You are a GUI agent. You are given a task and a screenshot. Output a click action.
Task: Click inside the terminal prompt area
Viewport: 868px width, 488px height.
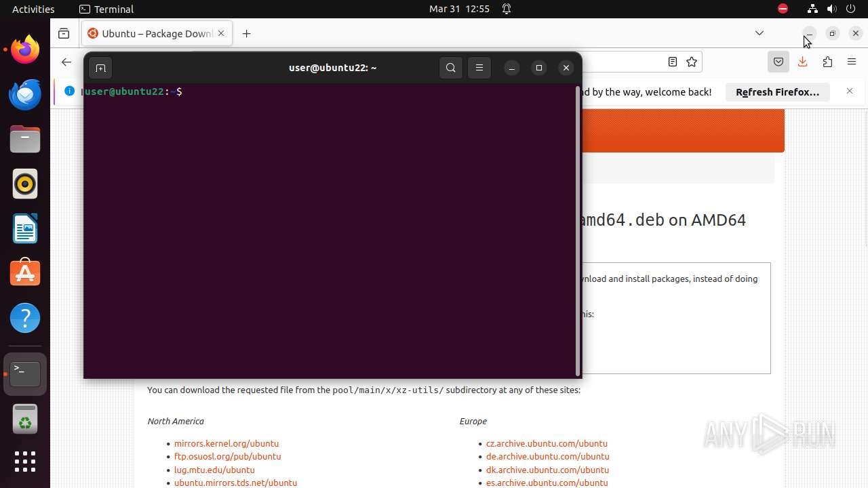tap(330, 230)
